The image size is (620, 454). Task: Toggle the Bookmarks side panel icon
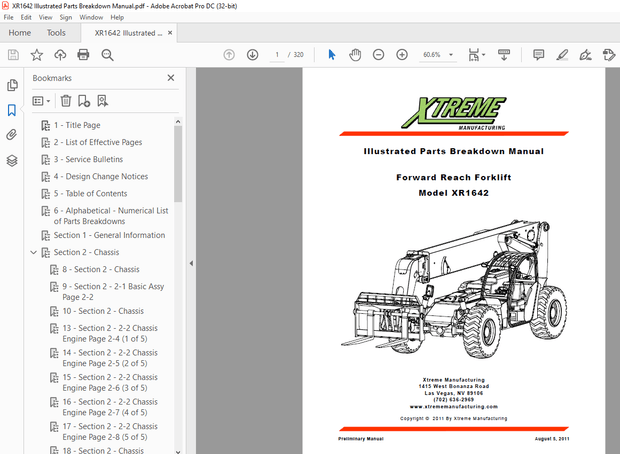tap(12, 110)
